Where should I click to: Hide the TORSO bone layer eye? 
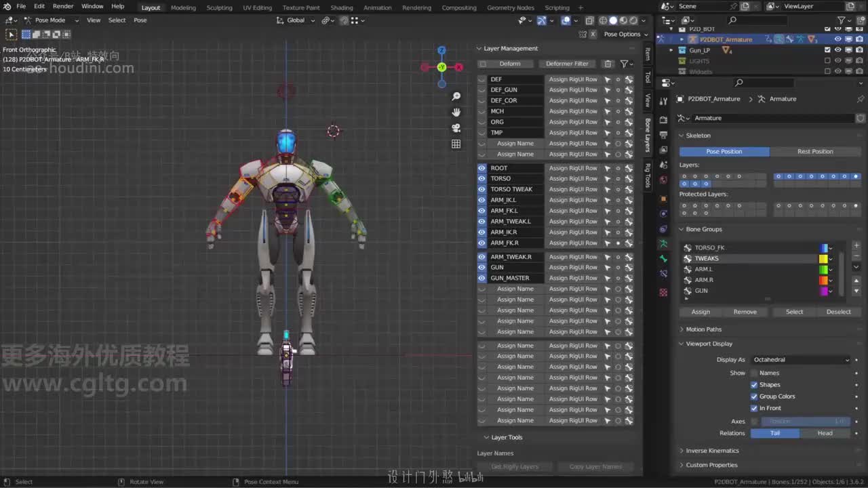tap(482, 179)
